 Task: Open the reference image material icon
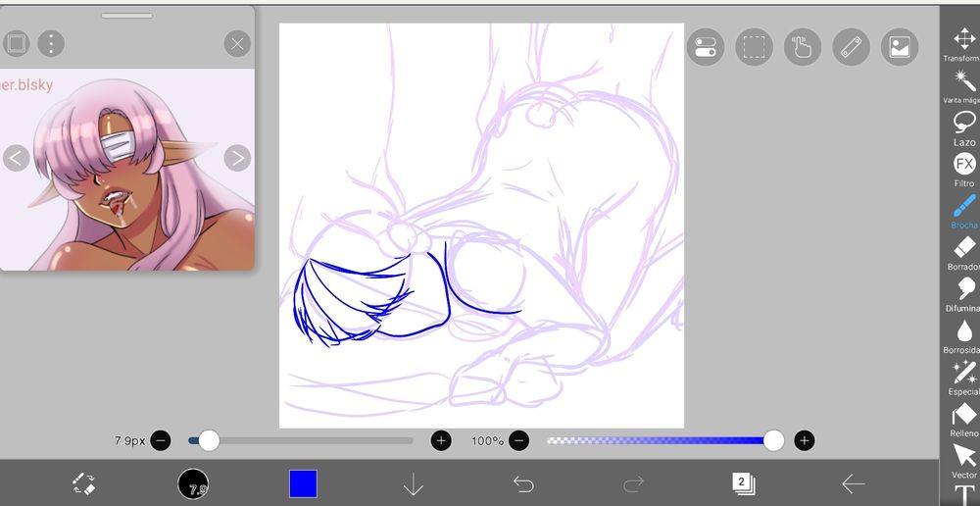[x=900, y=47]
